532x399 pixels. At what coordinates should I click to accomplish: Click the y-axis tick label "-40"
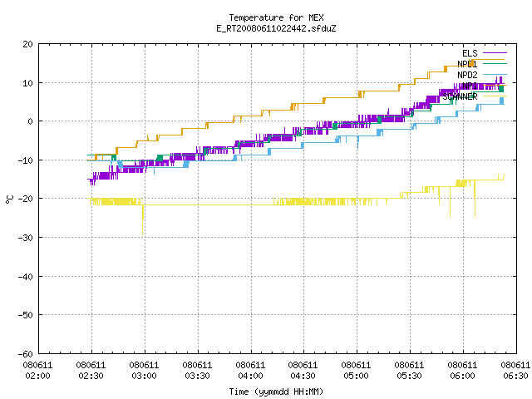click(26, 277)
